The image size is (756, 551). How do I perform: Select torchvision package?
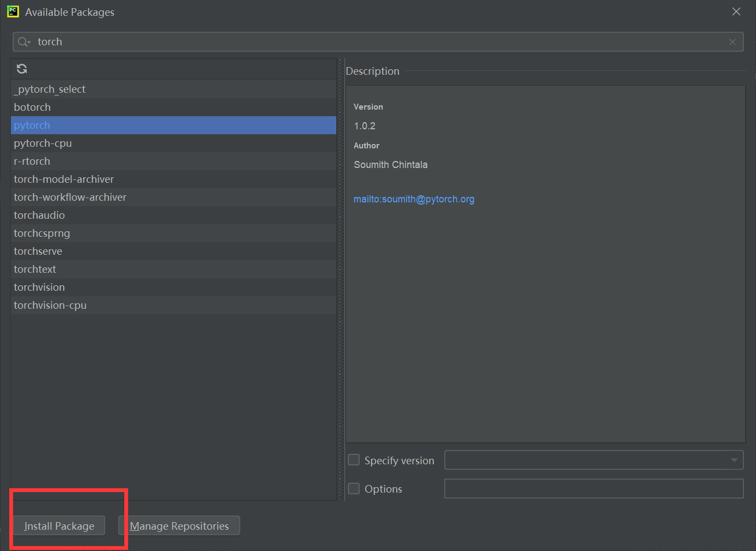tap(173, 287)
